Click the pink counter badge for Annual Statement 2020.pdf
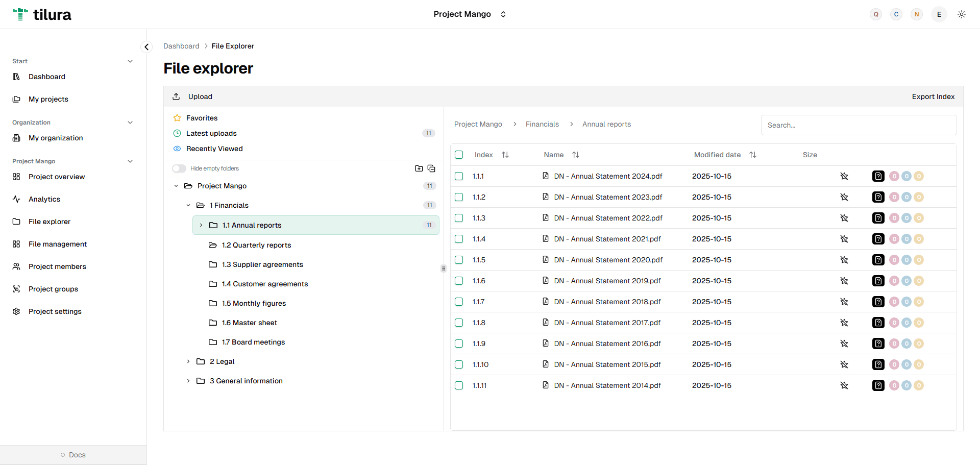Viewport: 980px width, 465px height. point(894,260)
